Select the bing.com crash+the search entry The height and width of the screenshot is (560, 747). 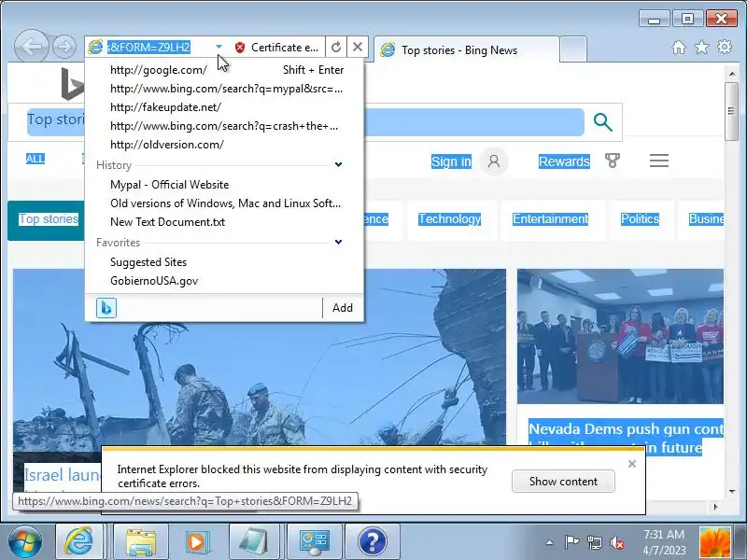[x=224, y=126]
